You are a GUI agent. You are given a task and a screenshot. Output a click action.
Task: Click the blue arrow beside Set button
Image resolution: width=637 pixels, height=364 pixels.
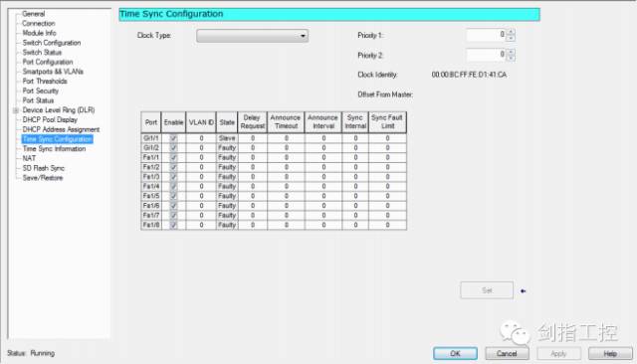523,291
